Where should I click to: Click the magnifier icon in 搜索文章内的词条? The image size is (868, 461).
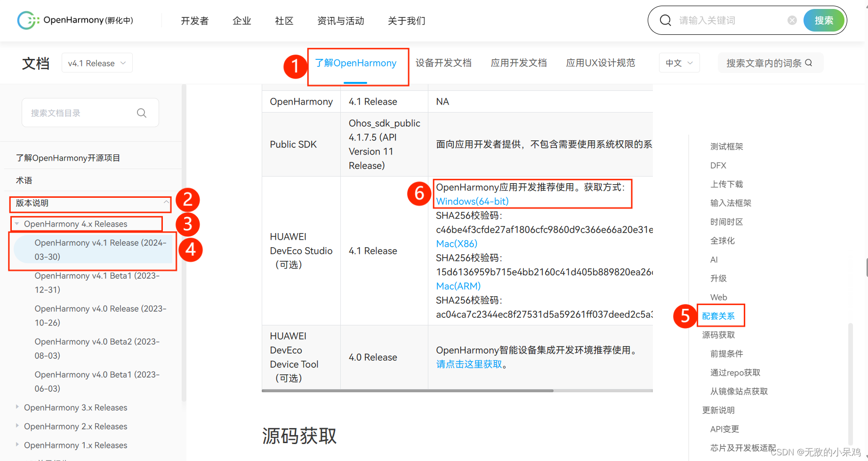(x=809, y=63)
